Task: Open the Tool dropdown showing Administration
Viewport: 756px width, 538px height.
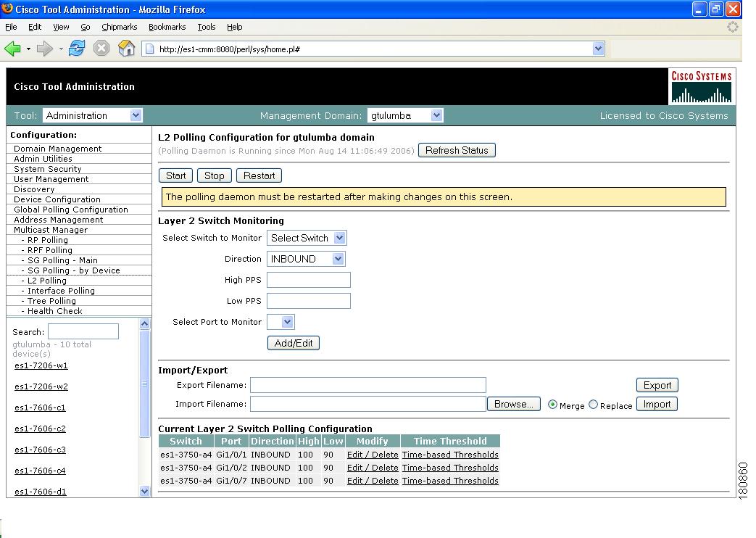Action: pos(93,115)
